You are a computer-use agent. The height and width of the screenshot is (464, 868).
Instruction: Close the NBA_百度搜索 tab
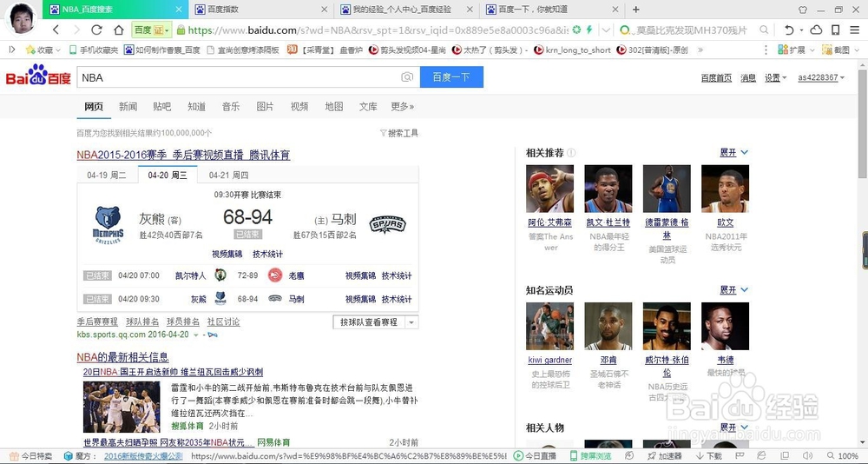(178, 10)
